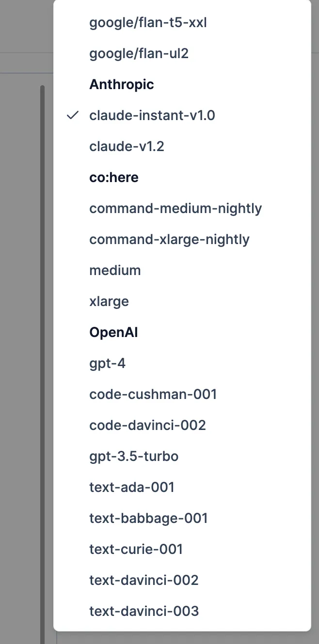The image size is (319, 644).
Task: Select the text-davinci-002 entry
Action: [x=144, y=580]
